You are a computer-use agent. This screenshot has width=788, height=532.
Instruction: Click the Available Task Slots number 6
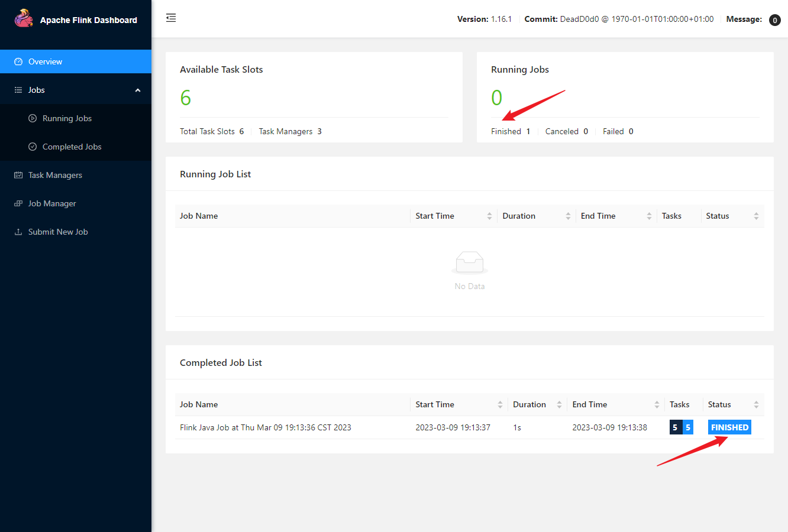[x=185, y=98]
